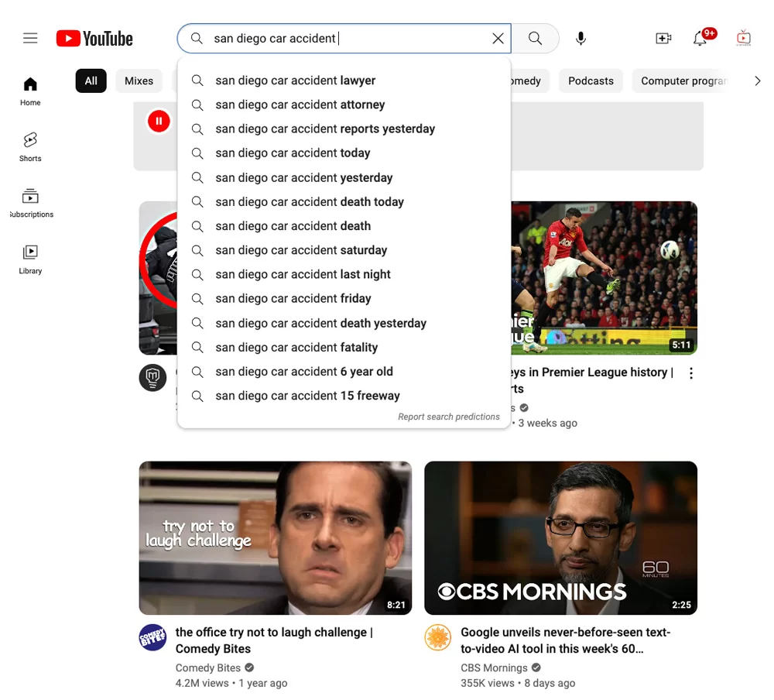Pick the suggestion ending in 'death yesterday'
Viewport: 774px width, 700px height.
coord(344,323)
